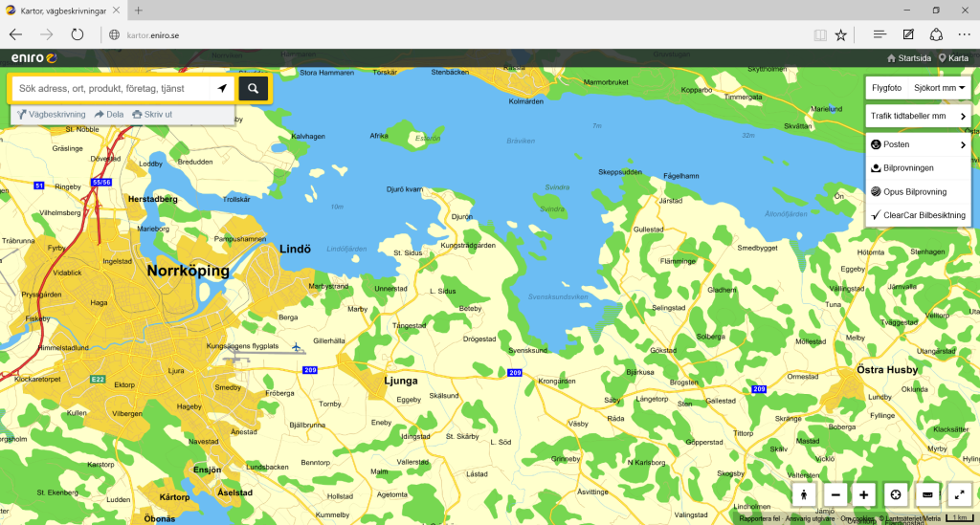Click the magnifying glass search button
The height and width of the screenshot is (525, 980).
pos(253,89)
